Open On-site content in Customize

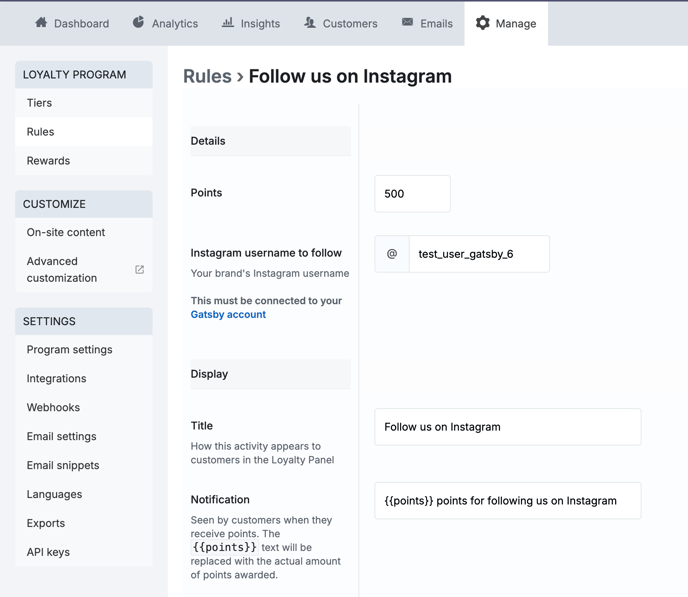pyautogui.click(x=84, y=232)
